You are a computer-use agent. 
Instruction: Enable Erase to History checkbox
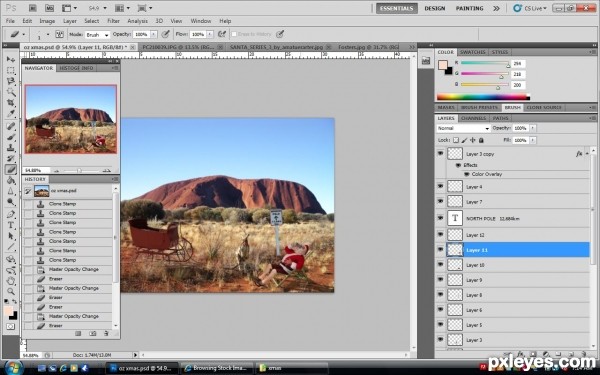click(x=234, y=34)
